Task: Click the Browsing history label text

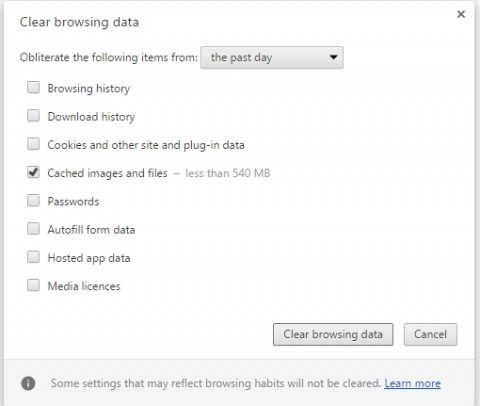Action: [89, 89]
